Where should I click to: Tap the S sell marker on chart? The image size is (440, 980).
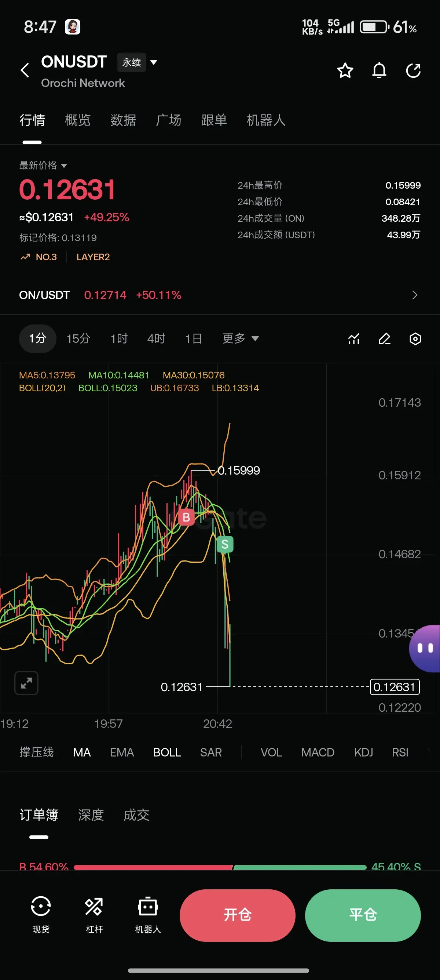pyautogui.click(x=224, y=544)
